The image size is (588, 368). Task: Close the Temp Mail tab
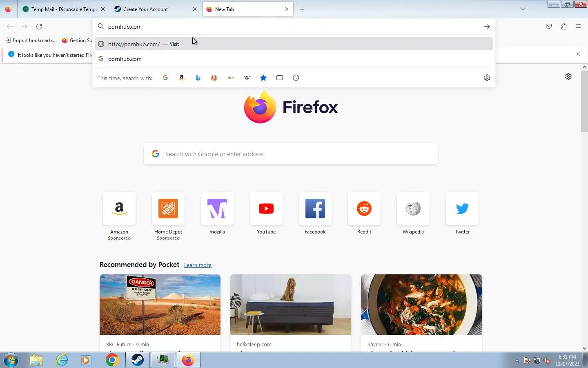pos(103,9)
